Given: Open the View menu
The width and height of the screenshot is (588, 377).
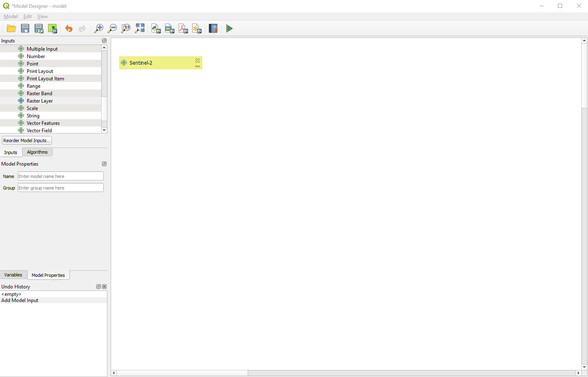Looking at the screenshot, I should pyautogui.click(x=42, y=16).
